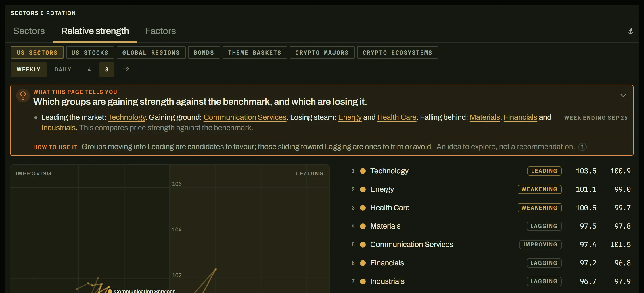Open the Communication Services link in the summary
Viewport: 644px width, 293px height.
pyautogui.click(x=245, y=117)
